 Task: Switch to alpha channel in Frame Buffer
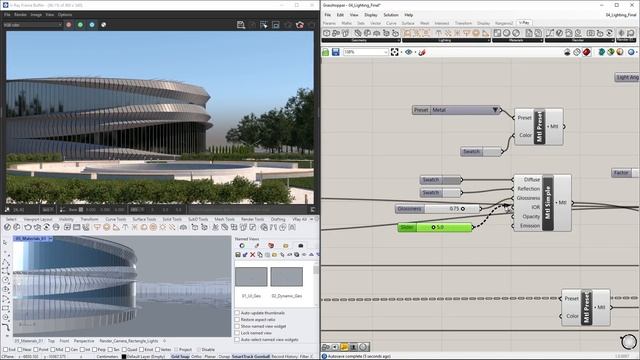(104, 25)
